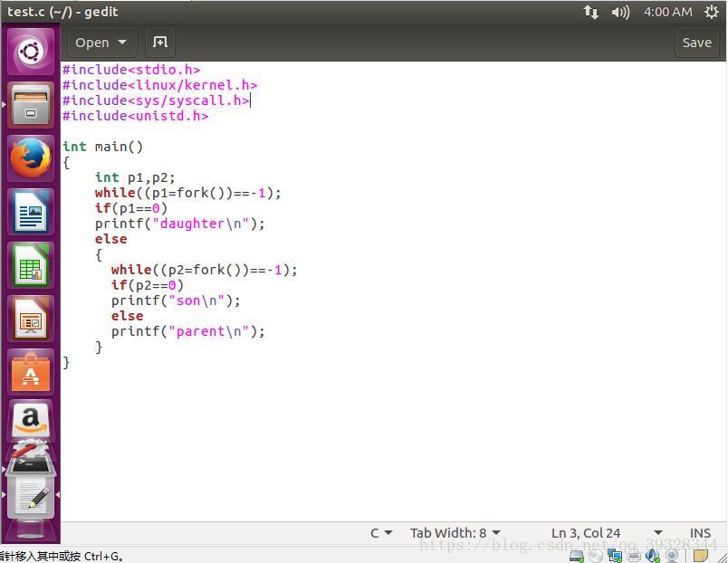The height and width of the screenshot is (563, 728).
Task: Open the Tab Width: 8 dropdown
Action: coord(455,533)
